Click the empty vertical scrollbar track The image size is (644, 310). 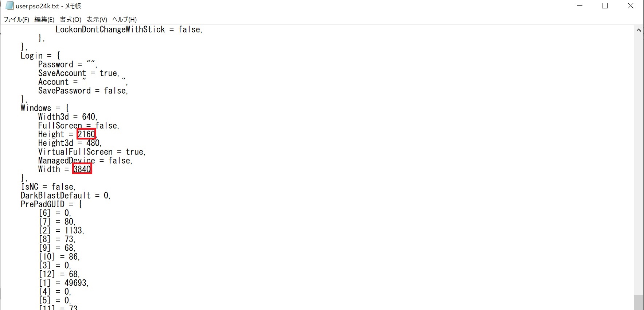(639, 164)
